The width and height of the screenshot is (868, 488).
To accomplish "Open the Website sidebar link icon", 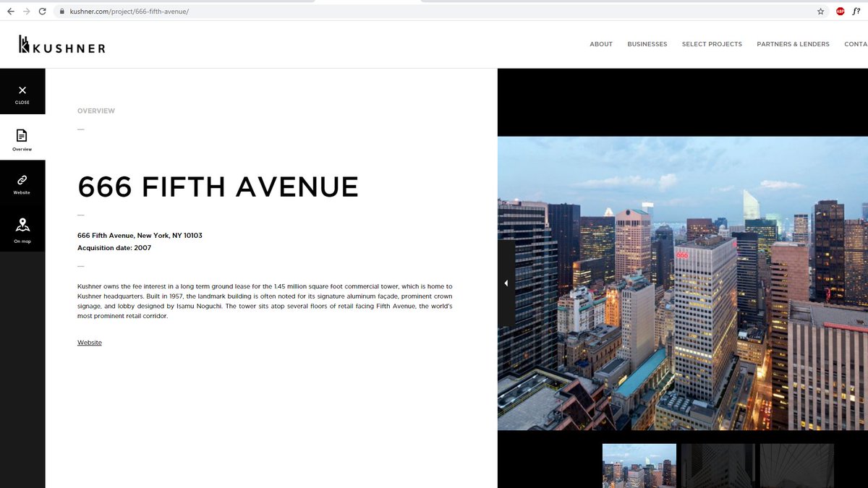I will (22, 183).
